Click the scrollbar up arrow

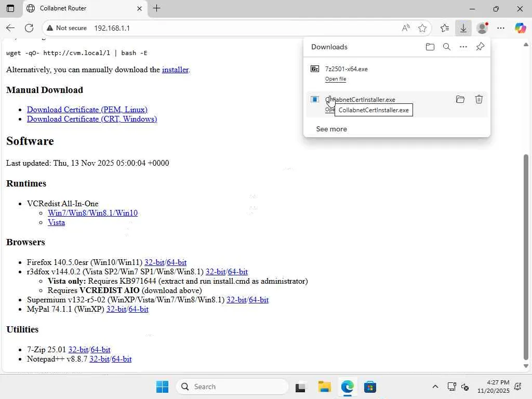point(526,45)
